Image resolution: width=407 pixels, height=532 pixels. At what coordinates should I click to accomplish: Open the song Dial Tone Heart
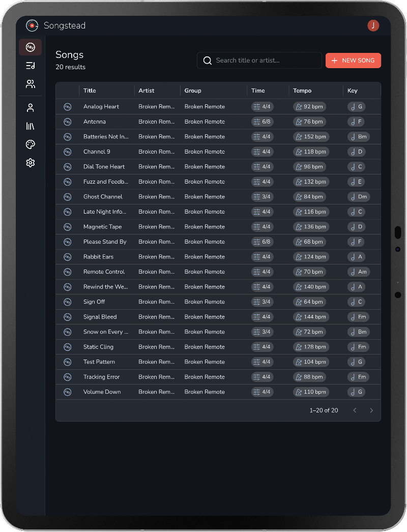click(x=104, y=167)
